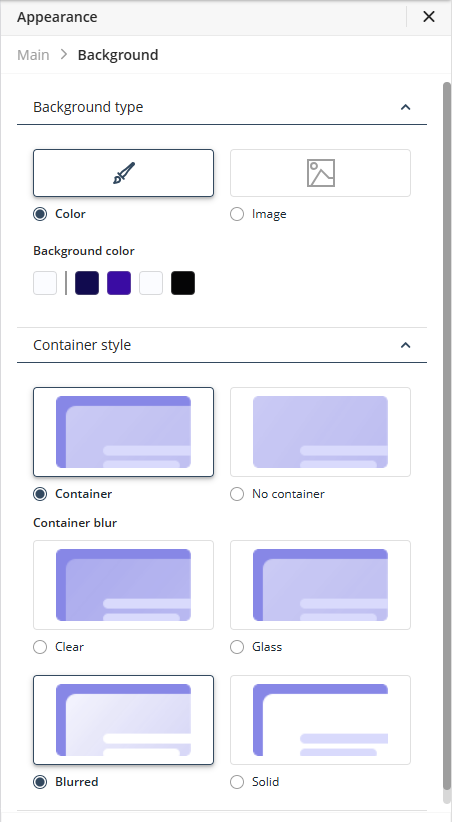Screen dimensions: 453x822
Task: Click the panel vertical scrollbar
Action: [447, 435]
